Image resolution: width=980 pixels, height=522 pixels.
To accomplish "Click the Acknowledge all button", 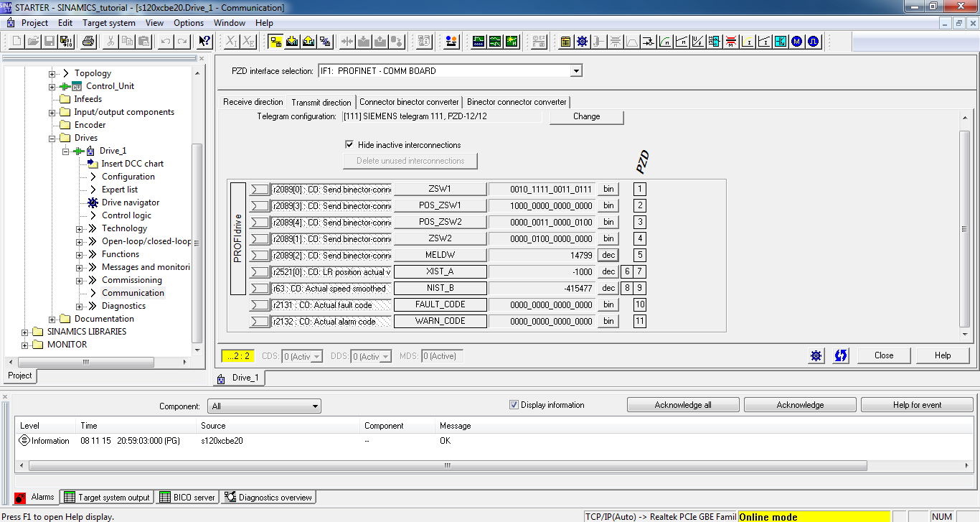I will [683, 405].
